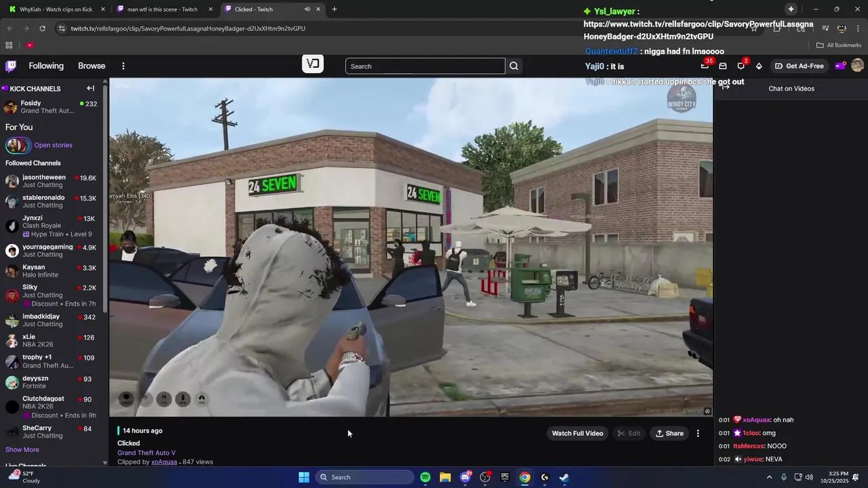The width and height of the screenshot is (868, 488).
Task: Open the Fosidy Kick channel
Action: (52, 107)
